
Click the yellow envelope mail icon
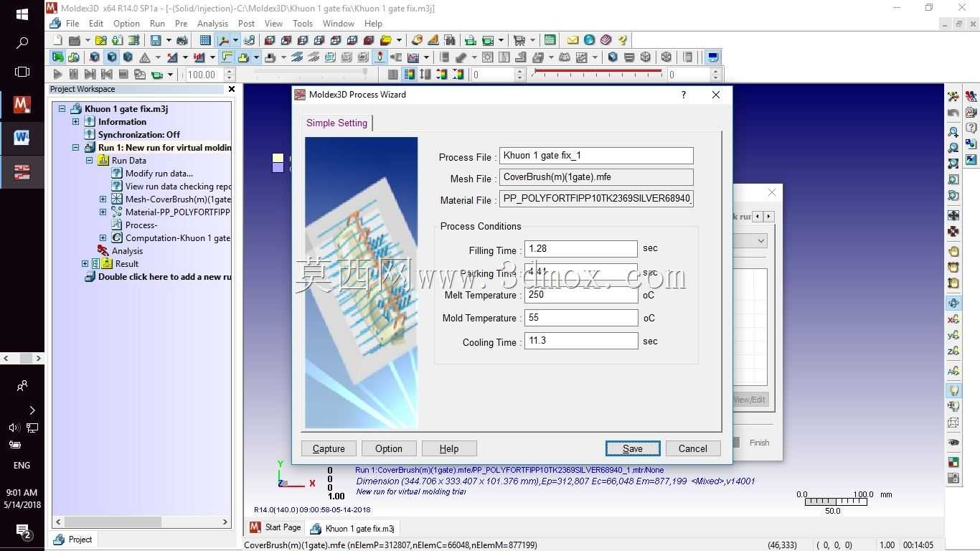573,40
